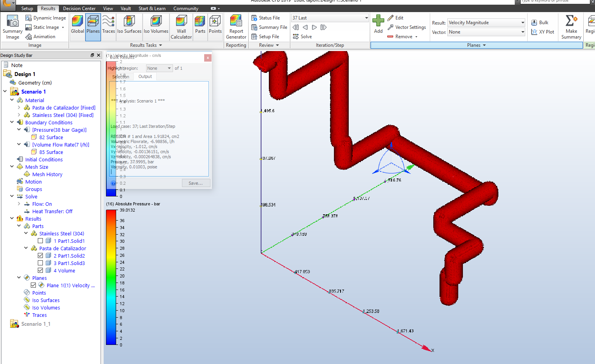
Task: Uncheck the 4 Volume checkbox
Action: pyautogui.click(x=41, y=270)
